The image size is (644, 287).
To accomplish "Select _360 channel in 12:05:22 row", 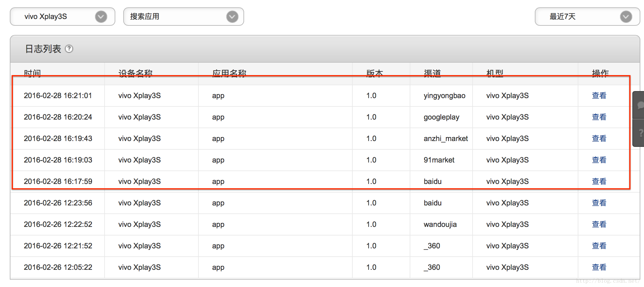I will (432, 267).
